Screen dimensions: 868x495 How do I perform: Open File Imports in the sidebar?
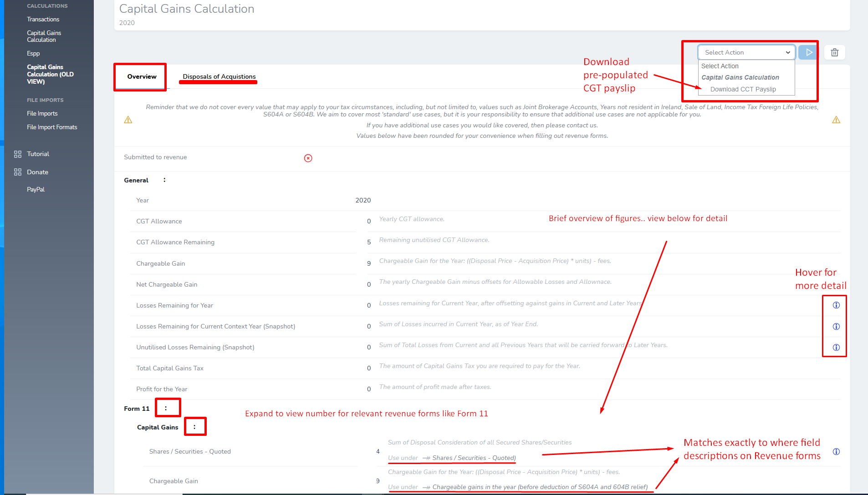pos(42,113)
